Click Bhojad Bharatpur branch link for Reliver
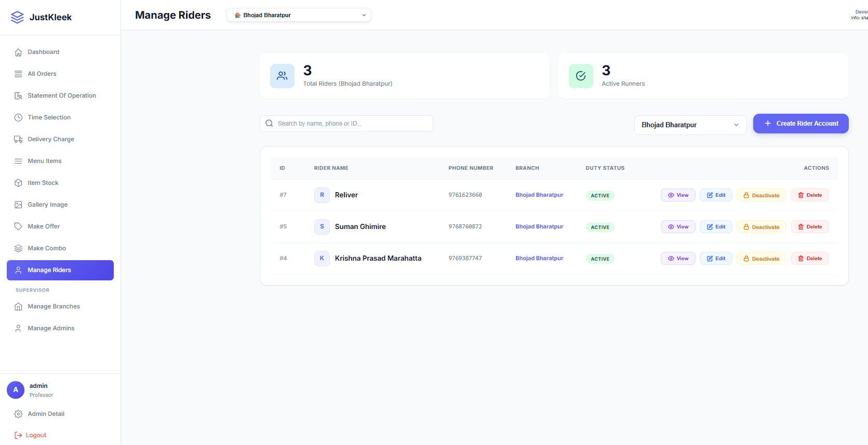Viewport: 868px width, 445px height. tap(539, 195)
